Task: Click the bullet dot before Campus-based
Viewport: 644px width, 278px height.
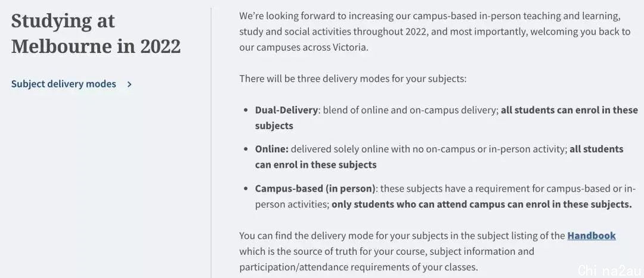Action: click(246, 189)
